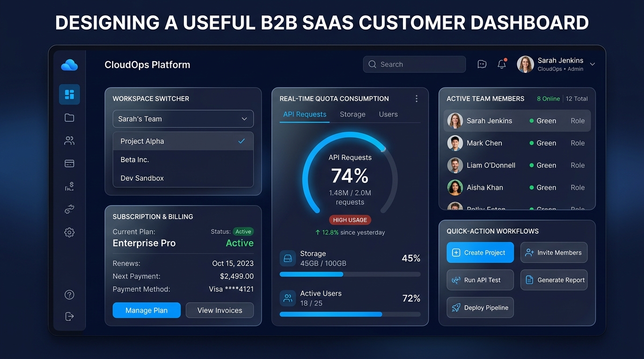Switch to the Users tab
Screen dimensions: 644x359
[x=388, y=115]
